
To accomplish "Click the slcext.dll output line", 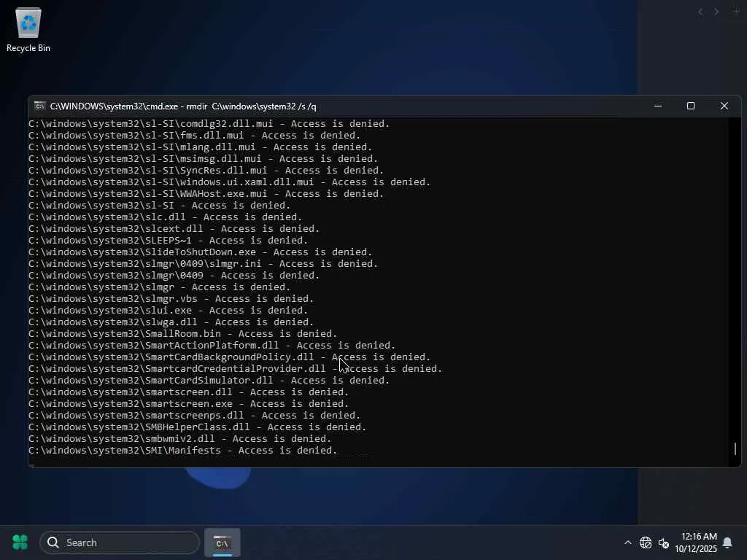I will (174, 228).
